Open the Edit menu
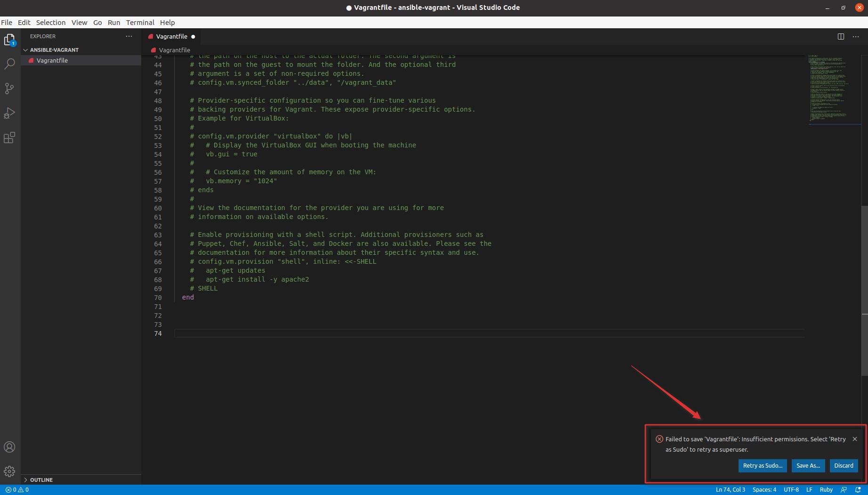Viewport: 868px width, 495px height. pos(24,22)
